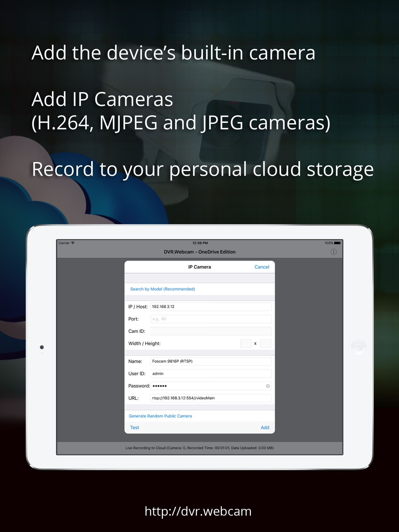Tap the 12:39 PM clock

point(200,243)
